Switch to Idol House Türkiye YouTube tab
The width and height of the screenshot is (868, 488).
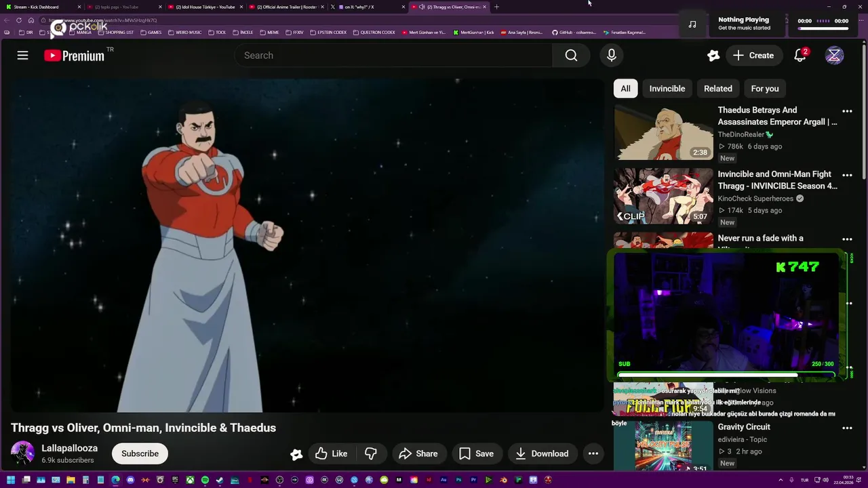(x=205, y=7)
